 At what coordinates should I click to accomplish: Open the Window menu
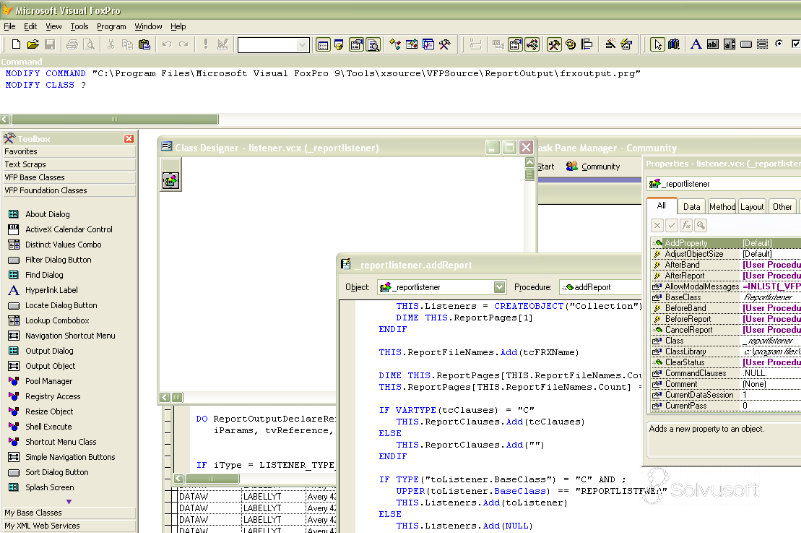(148, 26)
